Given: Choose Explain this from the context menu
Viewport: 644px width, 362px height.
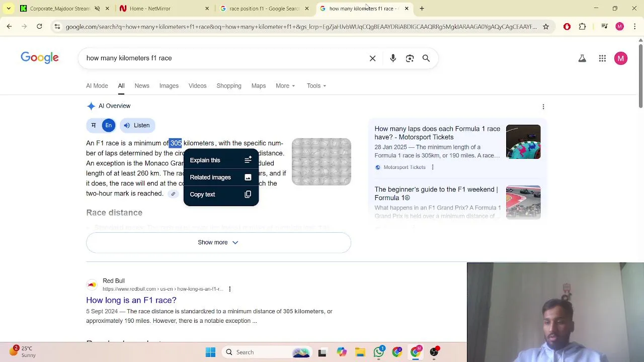Looking at the screenshot, I should point(221,160).
